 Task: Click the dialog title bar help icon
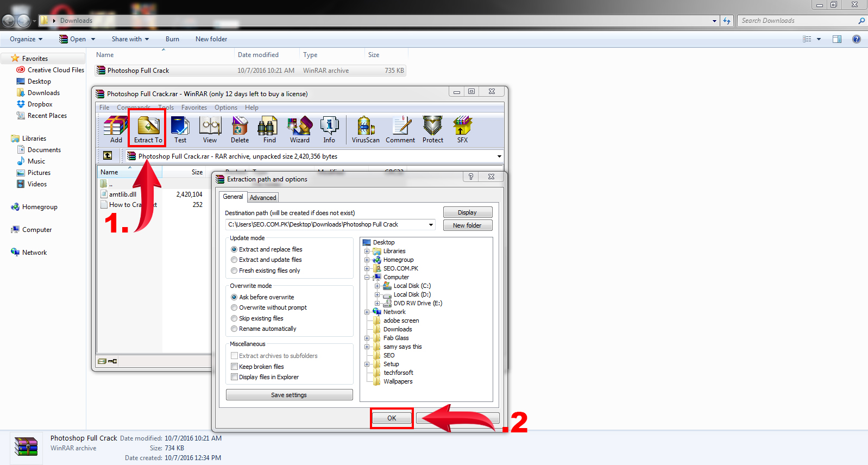click(x=471, y=177)
